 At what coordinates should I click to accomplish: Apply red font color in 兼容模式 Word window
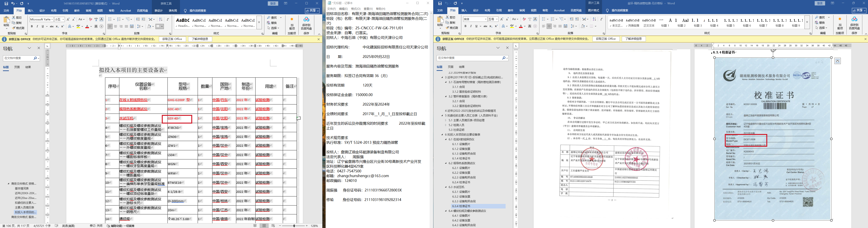[87, 26]
